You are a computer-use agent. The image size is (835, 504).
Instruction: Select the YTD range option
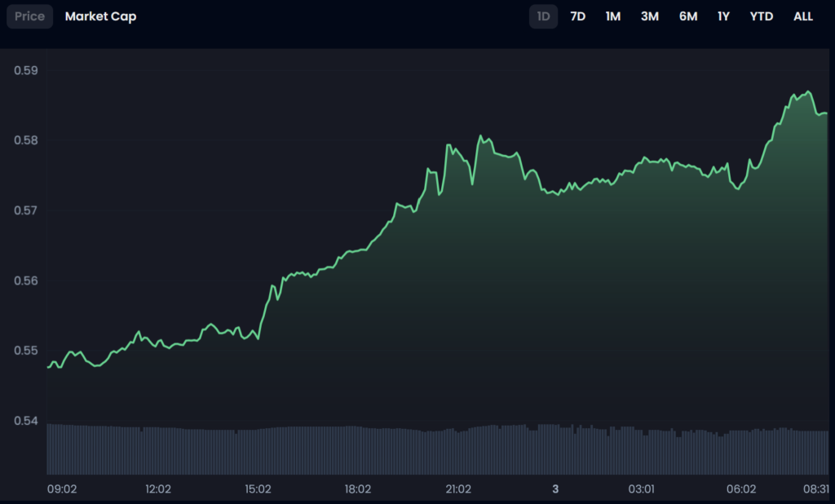pyautogui.click(x=762, y=16)
